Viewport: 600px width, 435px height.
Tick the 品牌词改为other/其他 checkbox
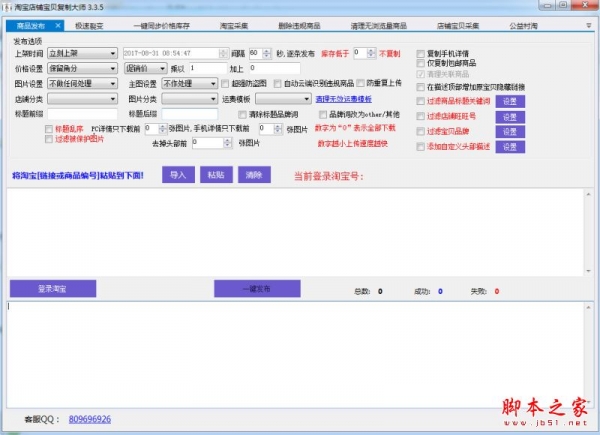(323, 114)
